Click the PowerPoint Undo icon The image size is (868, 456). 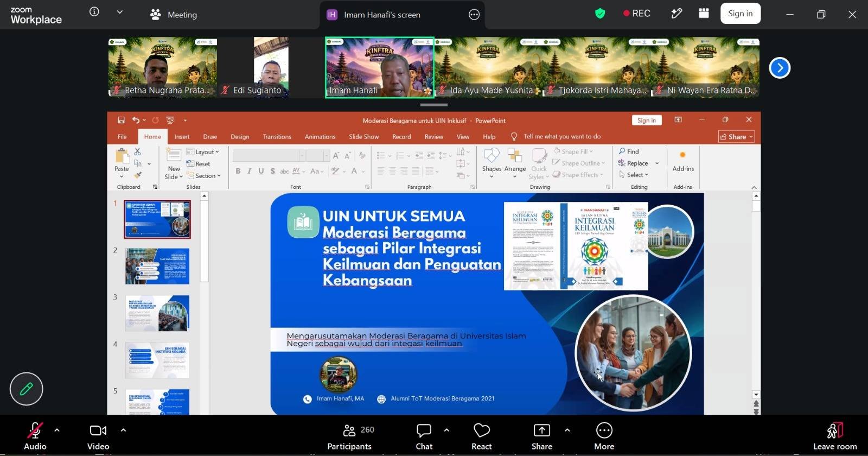(136, 120)
